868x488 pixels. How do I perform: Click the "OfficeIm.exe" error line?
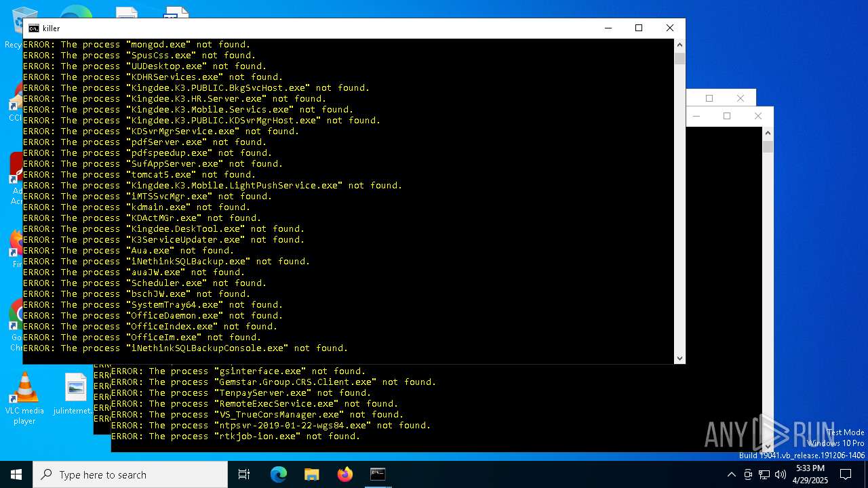click(x=142, y=338)
